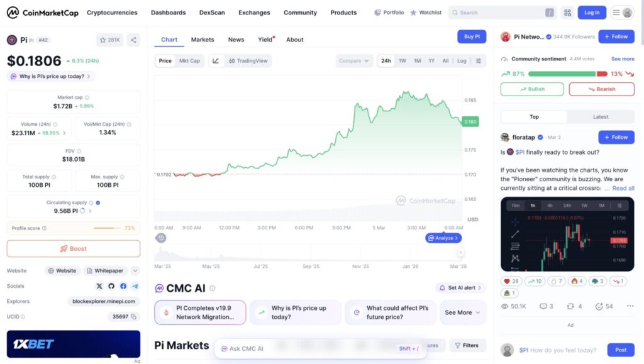Open the chart settings sliders icon
Image resolution: width=644 pixels, height=364 pixels.
click(479, 61)
